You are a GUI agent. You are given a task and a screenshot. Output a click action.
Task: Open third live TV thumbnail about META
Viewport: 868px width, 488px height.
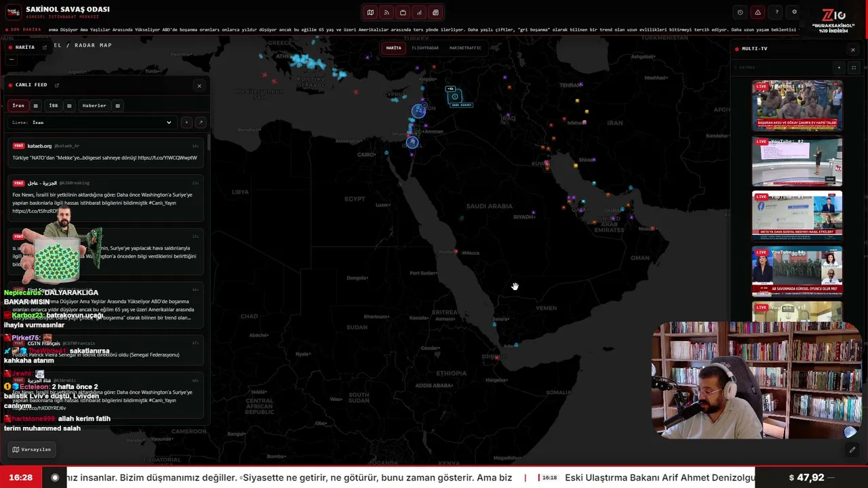[797, 216]
